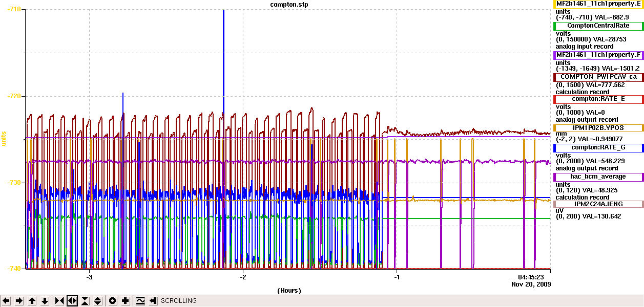Click the ring-shaped auto-scale icon
Screen dimensions: 644x307
click(x=113, y=301)
